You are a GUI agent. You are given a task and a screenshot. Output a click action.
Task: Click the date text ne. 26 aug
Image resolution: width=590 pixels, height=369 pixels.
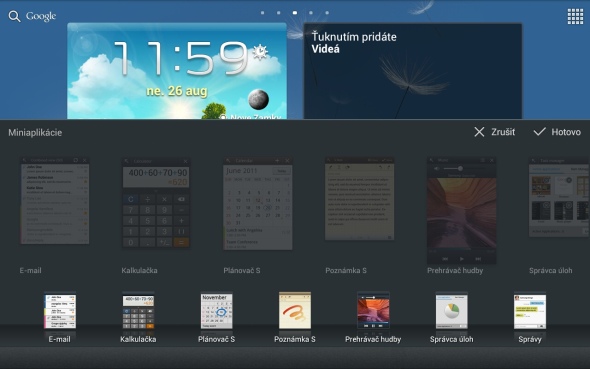[177, 91]
